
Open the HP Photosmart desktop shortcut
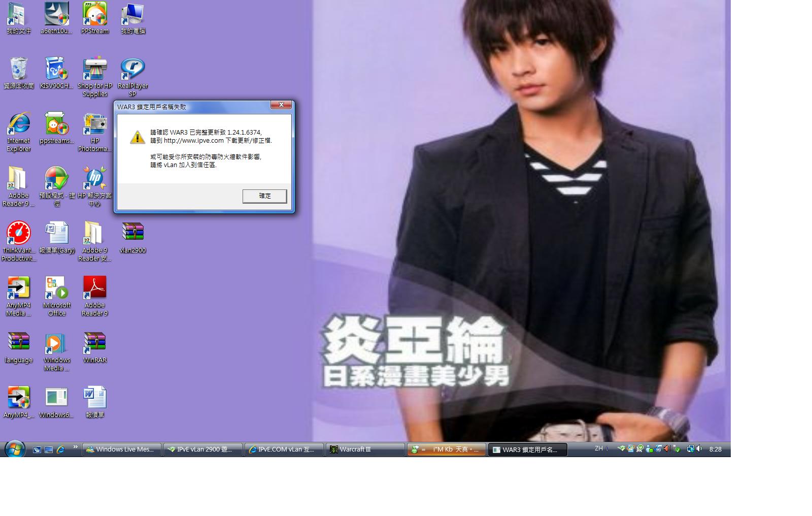95,132
